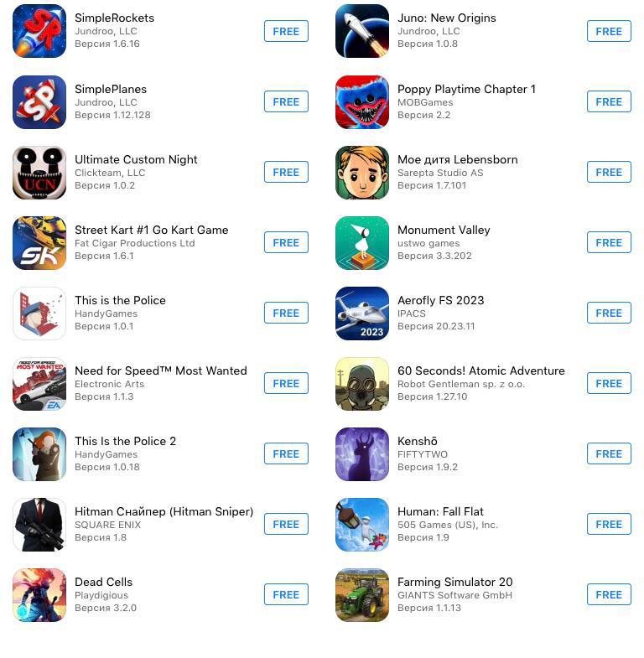Click FREE button beside Kenshō

pos(609,453)
